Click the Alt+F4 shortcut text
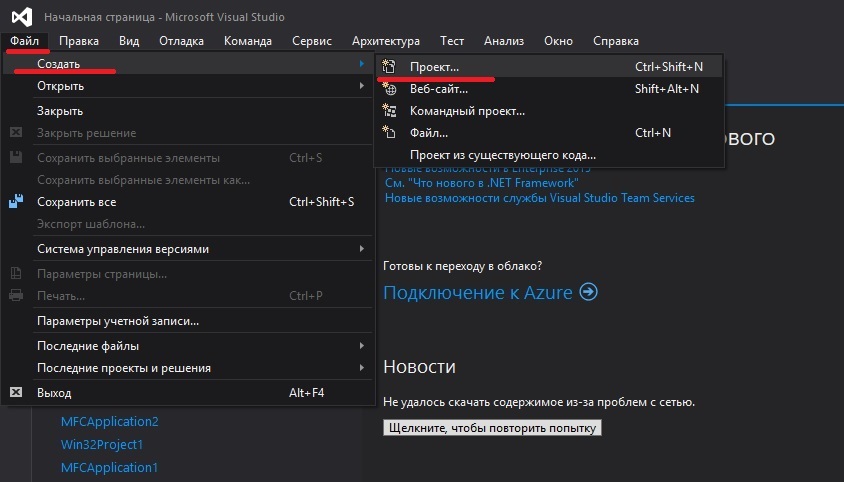This screenshot has height=482, width=844. [306, 392]
